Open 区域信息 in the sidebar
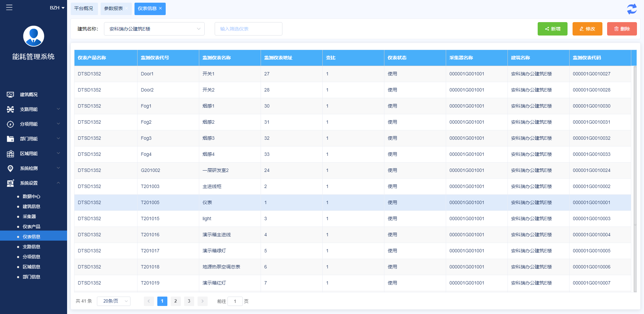The height and width of the screenshot is (314, 644). pos(32,267)
